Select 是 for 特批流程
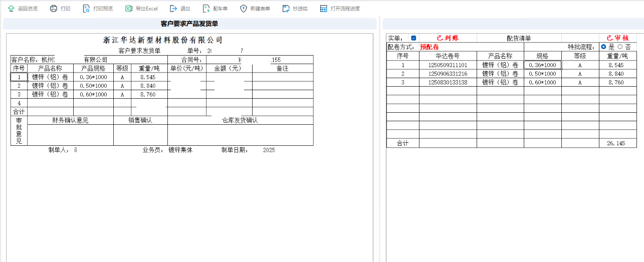 click(x=603, y=47)
